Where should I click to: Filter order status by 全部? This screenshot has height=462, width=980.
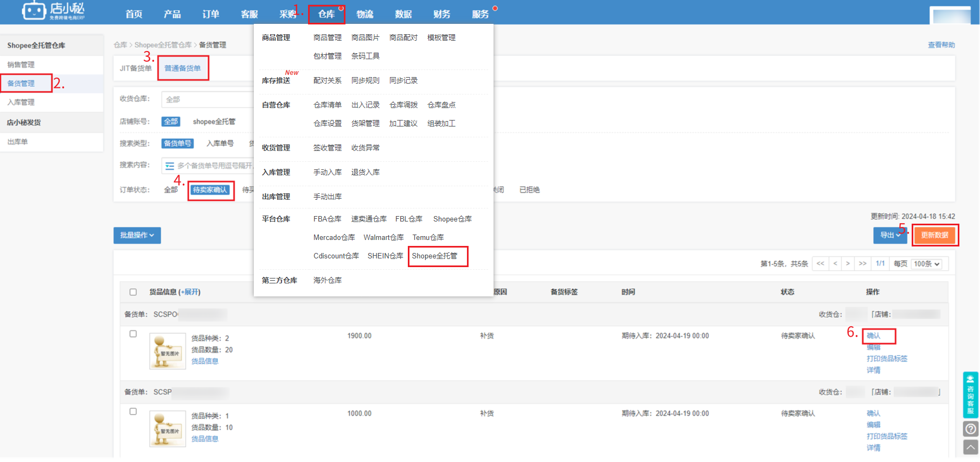171,190
